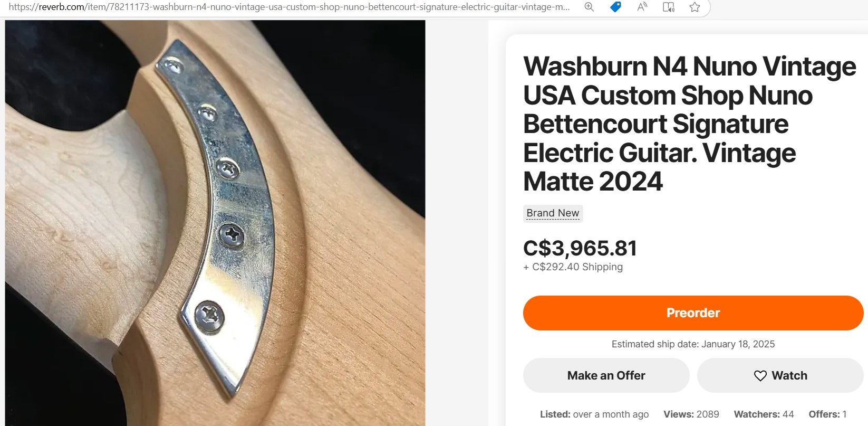This screenshot has height=426, width=868.
Task: Click the Washburn N4 listing title
Action: tap(689, 124)
